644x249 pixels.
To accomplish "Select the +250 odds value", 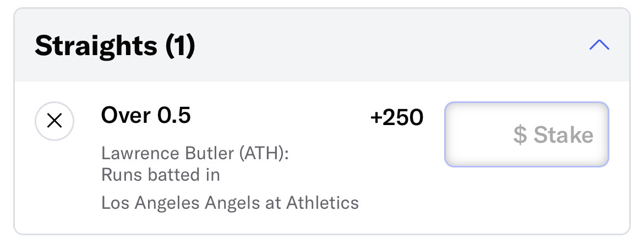I will pyautogui.click(x=396, y=118).
